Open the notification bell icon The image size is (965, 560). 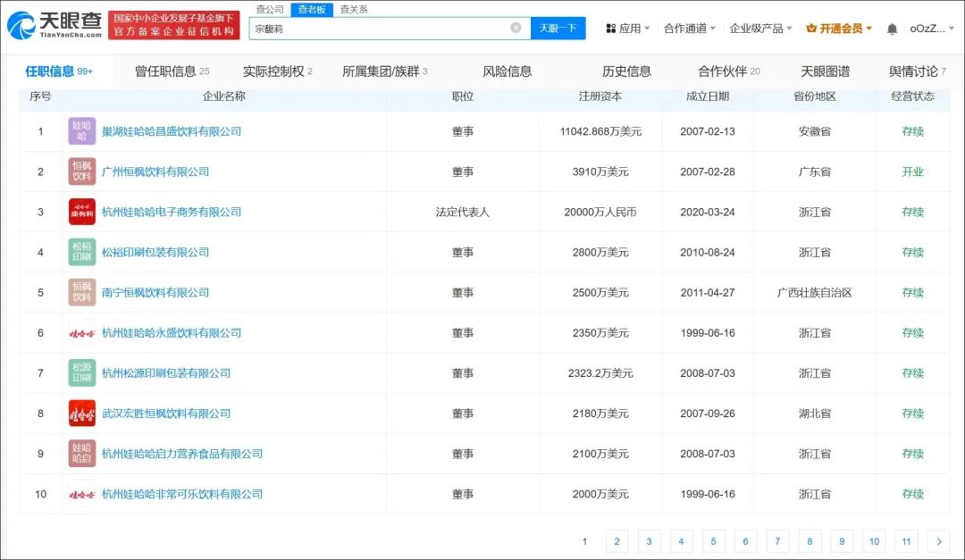(892, 29)
